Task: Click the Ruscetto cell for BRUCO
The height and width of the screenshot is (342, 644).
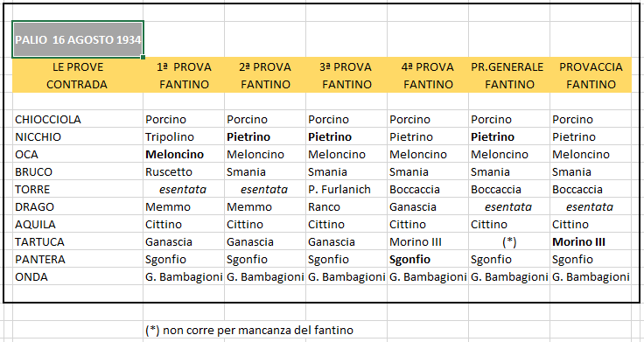Action: [184, 171]
